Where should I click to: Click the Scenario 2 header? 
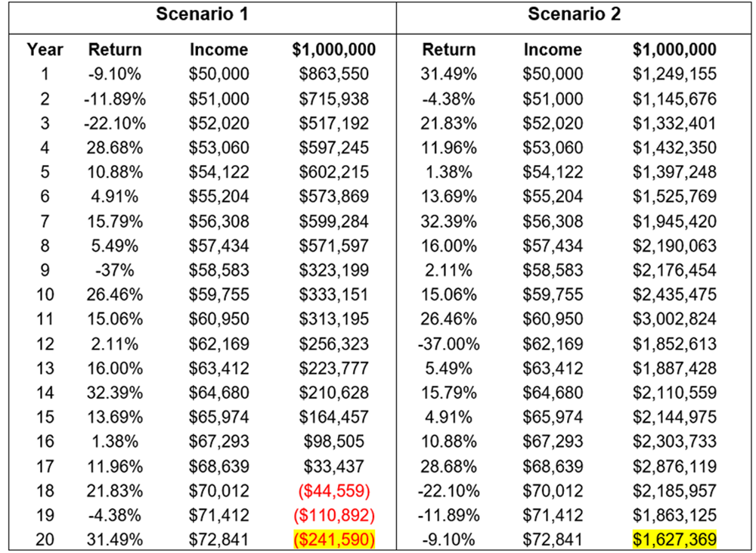[574, 14]
